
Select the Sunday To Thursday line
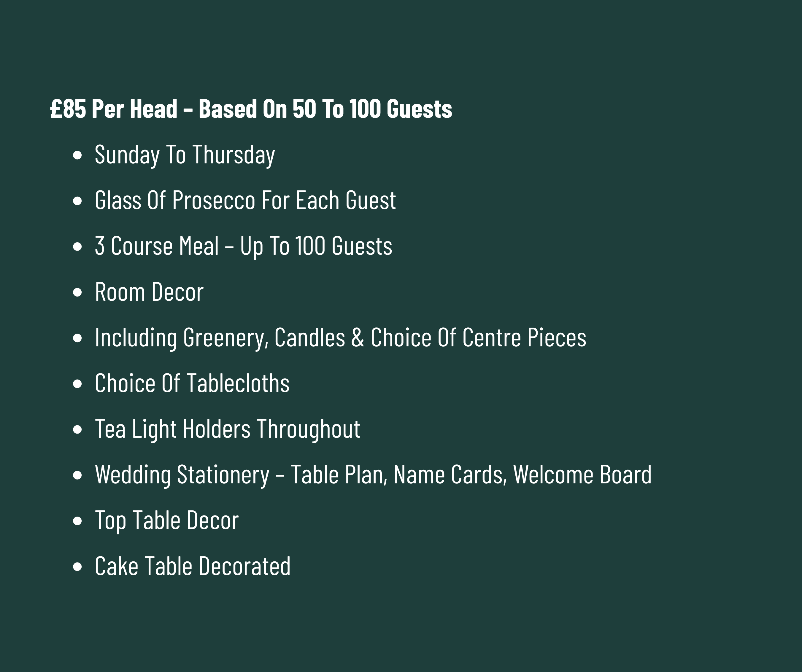point(185,155)
